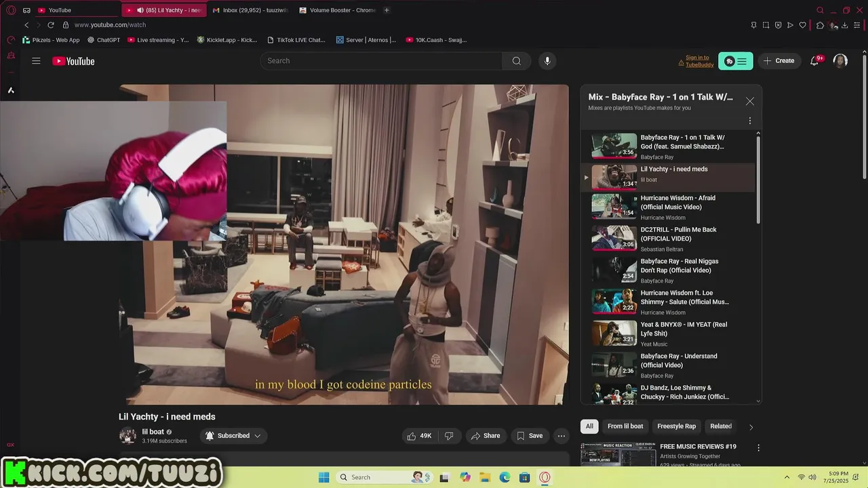Show hidden system tray icons

click(x=787, y=477)
